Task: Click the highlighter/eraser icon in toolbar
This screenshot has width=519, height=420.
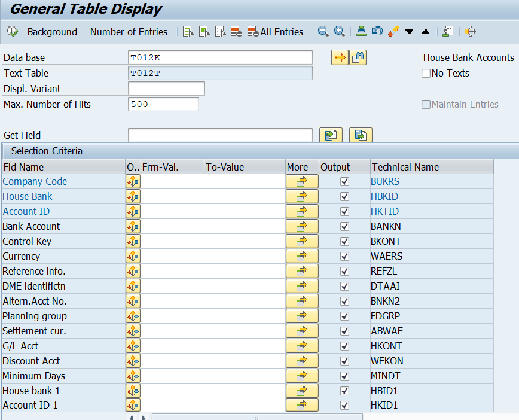Action: pyautogui.click(x=393, y=32)
